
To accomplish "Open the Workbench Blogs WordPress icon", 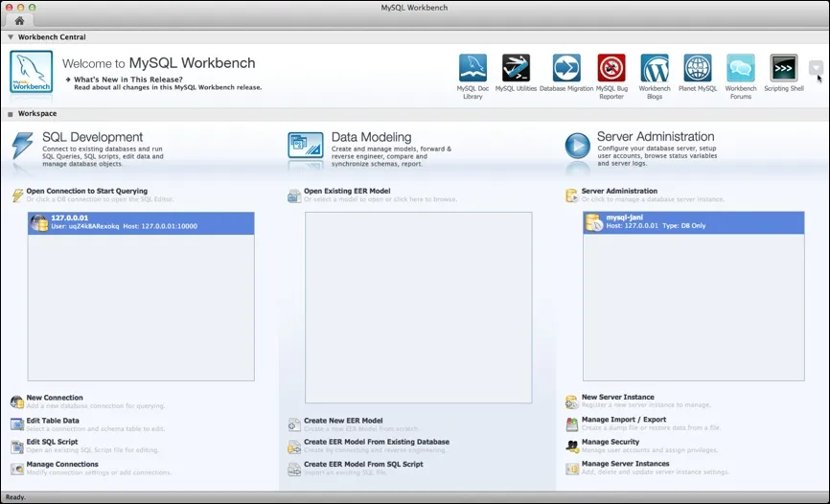I will coord(655,68).
